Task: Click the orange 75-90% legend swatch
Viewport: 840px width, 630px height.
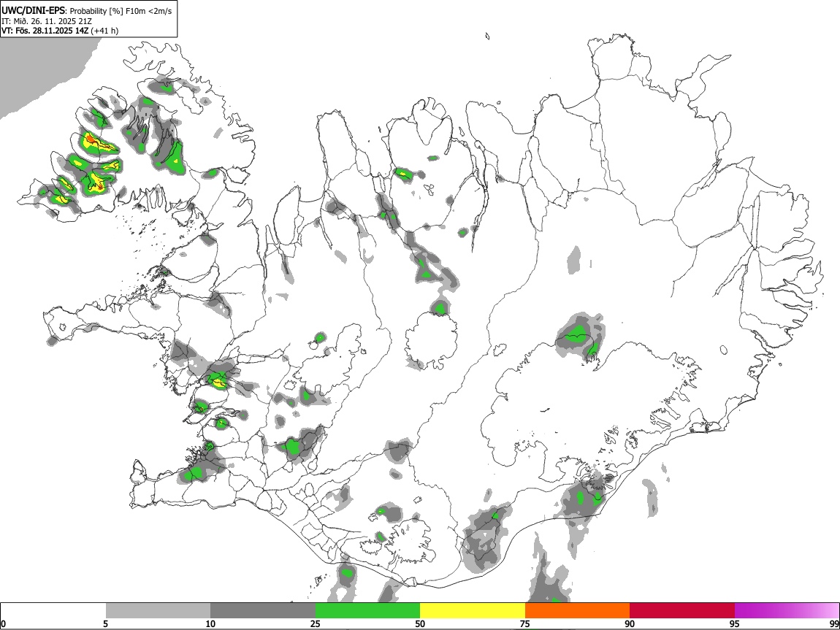Action: click(x=577, y=610)
